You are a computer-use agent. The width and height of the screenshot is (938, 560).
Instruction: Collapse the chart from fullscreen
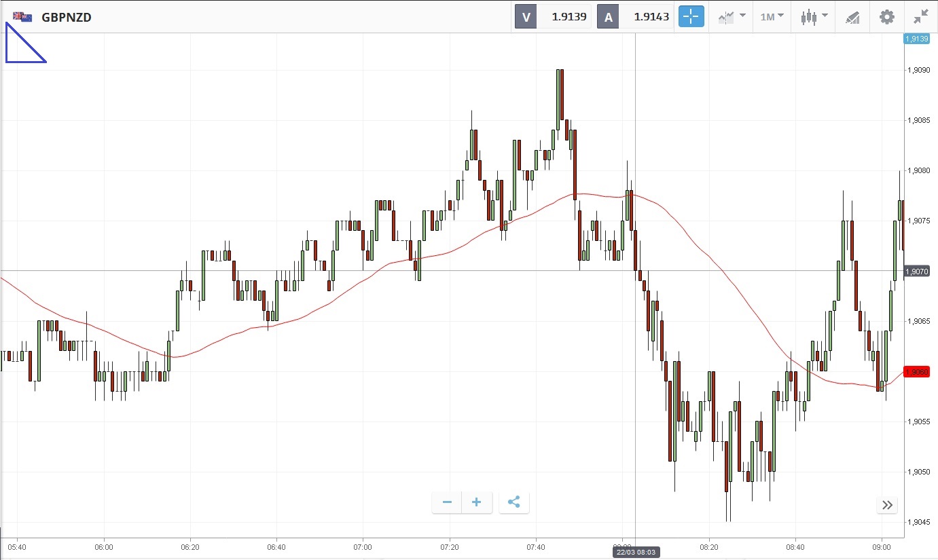(921, 17)
